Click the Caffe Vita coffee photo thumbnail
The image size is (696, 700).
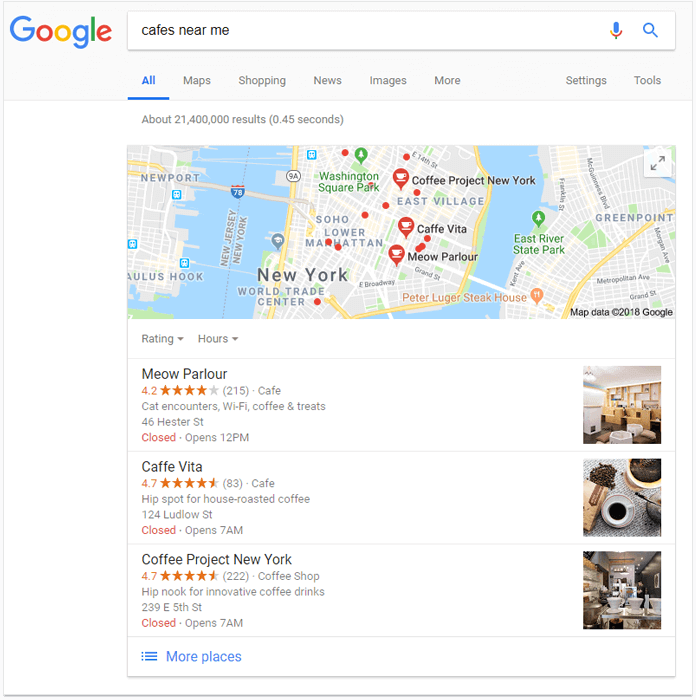click(622, 497)
